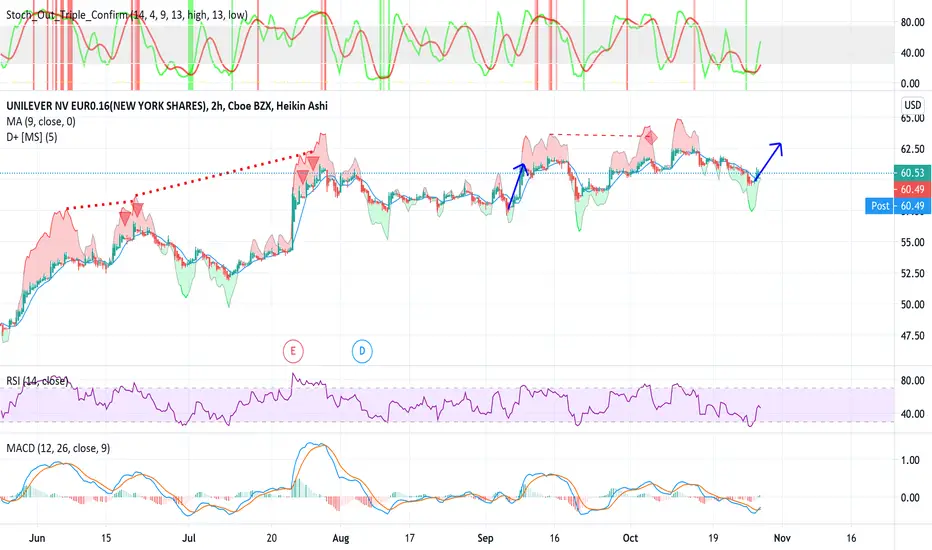The height and width of the screenshot is (550, 932).
Task: Click 80.00 on the Stochastic pane scale
Action: [x=912, y=23]
